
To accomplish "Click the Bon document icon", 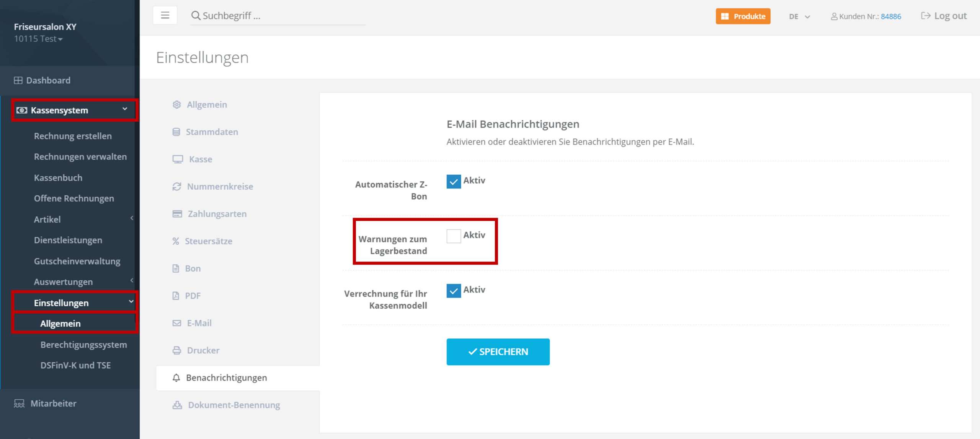I will [176, 268].
